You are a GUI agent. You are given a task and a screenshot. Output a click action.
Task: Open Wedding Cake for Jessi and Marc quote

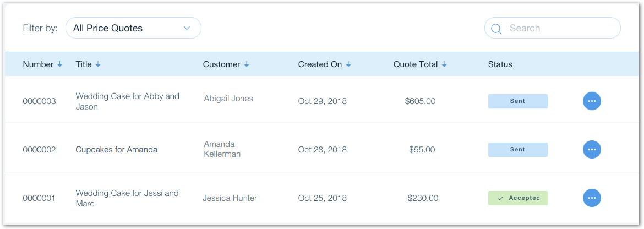pyautogui.click(x=127, y=198)
